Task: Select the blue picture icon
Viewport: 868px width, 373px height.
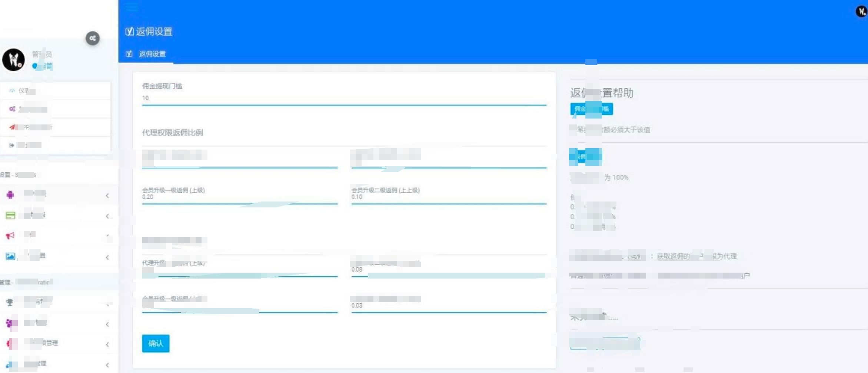Action: (10, 256)
